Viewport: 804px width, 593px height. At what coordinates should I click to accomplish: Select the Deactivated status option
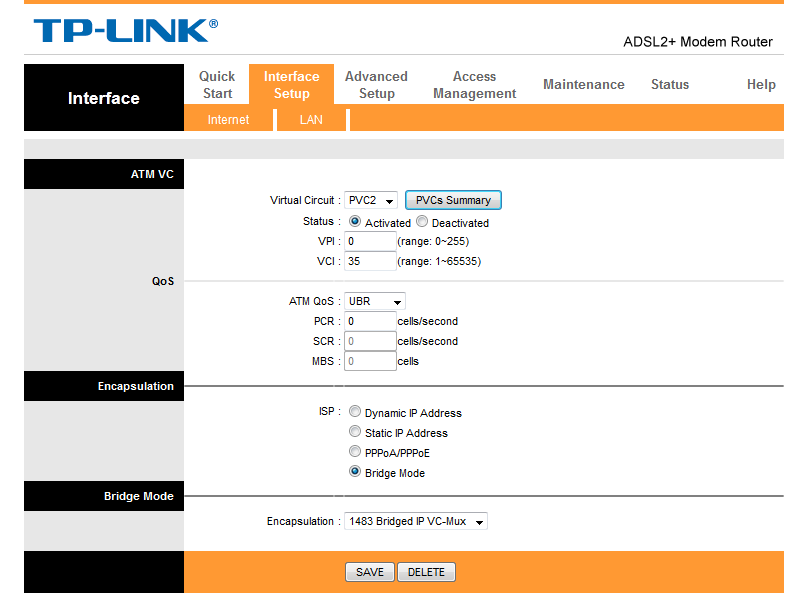(x=421, y=220)
